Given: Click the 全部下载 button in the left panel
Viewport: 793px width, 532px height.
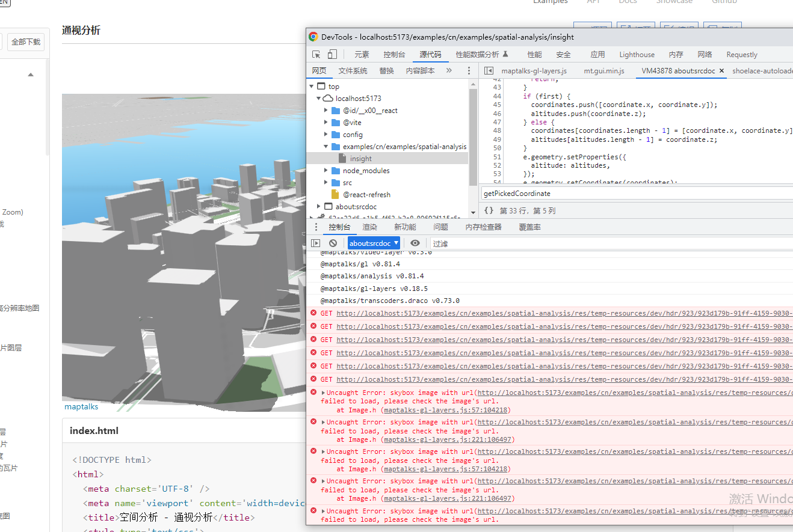Looking at the screenshot, I should 25,41.
